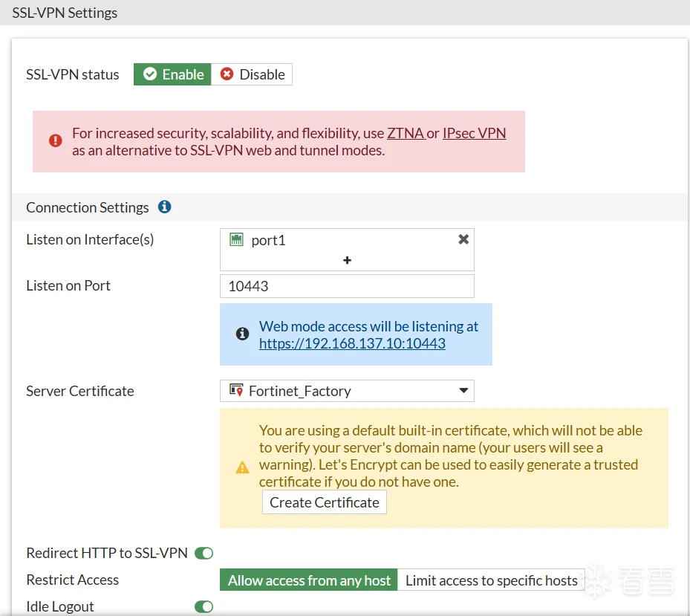Open the https://192.168.137.10:10443 link
The height and width of the screenshot is (616, 690).
352,343
